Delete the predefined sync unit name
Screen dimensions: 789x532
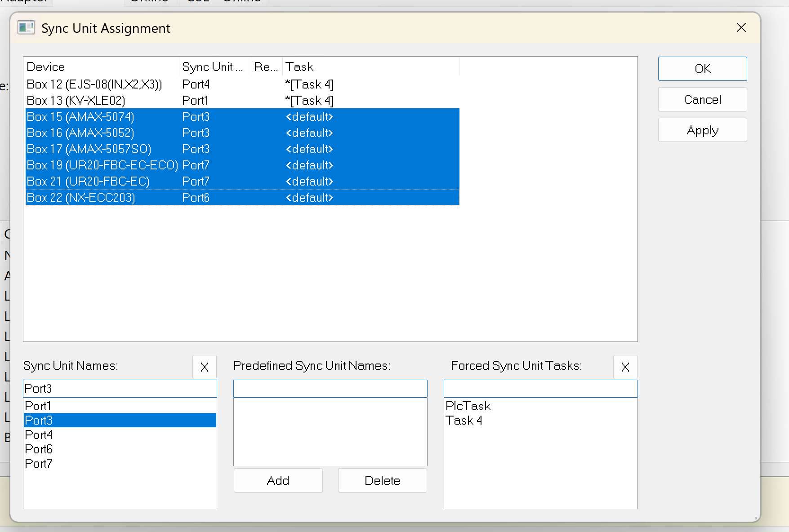click(x=382, y=480)
